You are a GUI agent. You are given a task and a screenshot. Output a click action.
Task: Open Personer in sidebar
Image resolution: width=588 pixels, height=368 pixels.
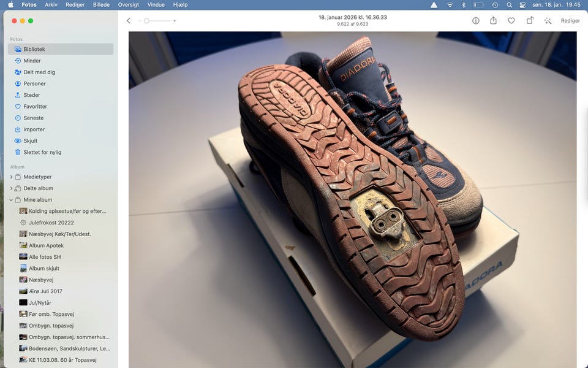click(x=61, y=84)
